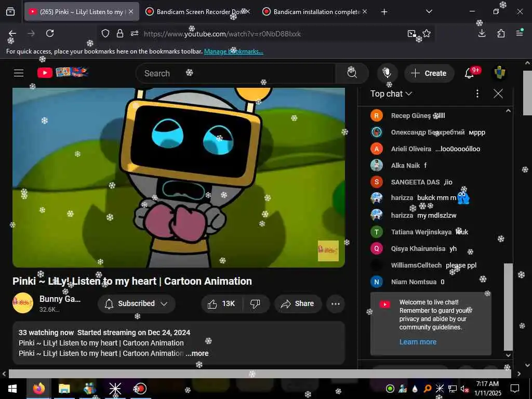This screenshot has width=532, height=399.
Task: Select chat author Qisya Khairunnisa
Action: click(x=418, y=249)
